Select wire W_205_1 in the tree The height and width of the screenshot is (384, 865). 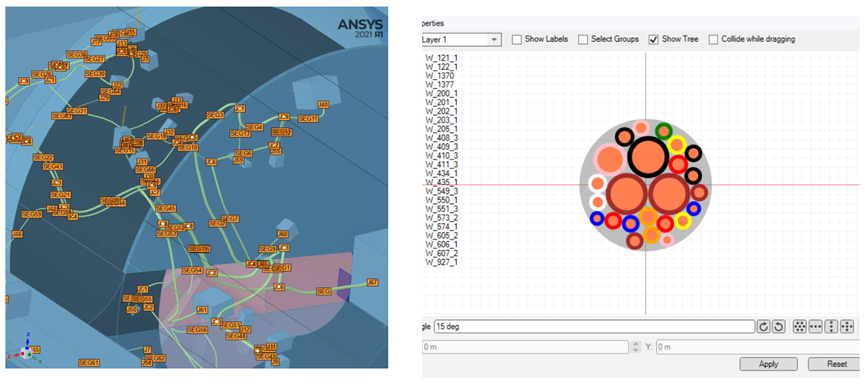(441, 129)
